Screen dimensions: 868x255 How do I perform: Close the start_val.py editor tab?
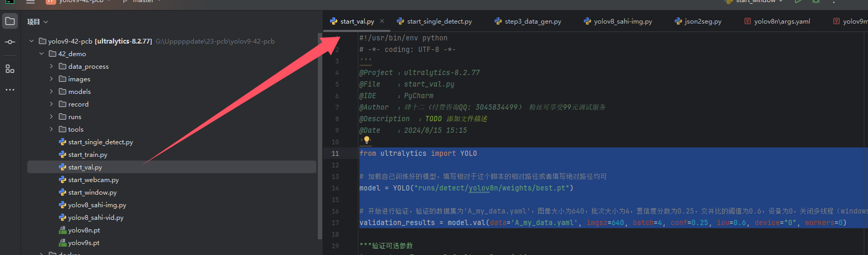coord(382,21)
